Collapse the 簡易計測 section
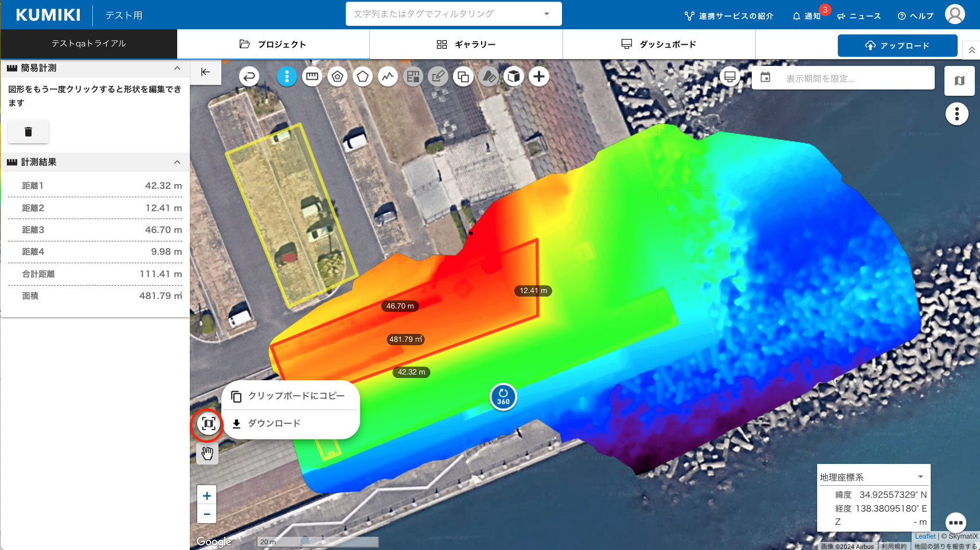Image resolution: width=980 pixels, height=550 pixels. [177, 68]
